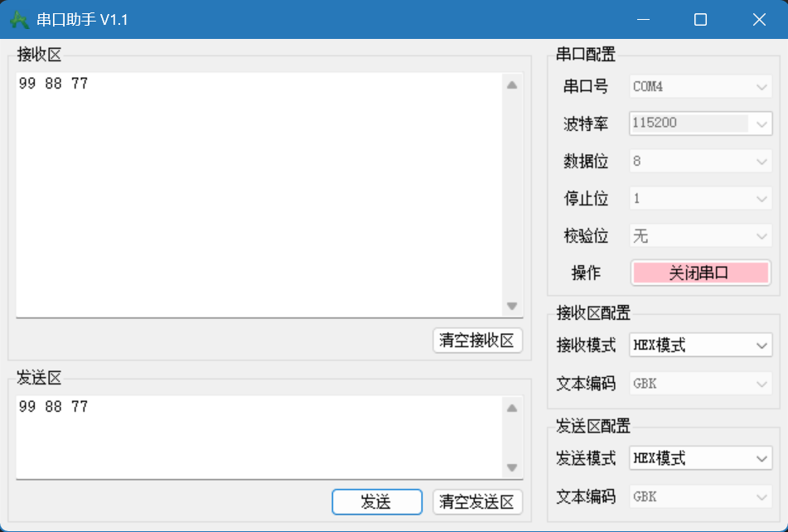Click the 清空发送区 button
This screenshot has height=532, width=788.
[x=477, y=502]
